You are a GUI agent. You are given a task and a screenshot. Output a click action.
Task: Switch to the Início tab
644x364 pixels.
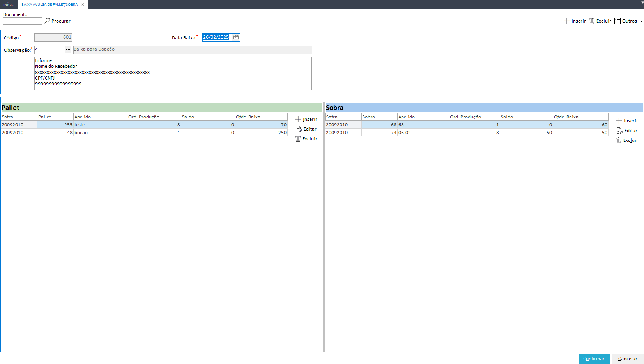coord(9,5)
